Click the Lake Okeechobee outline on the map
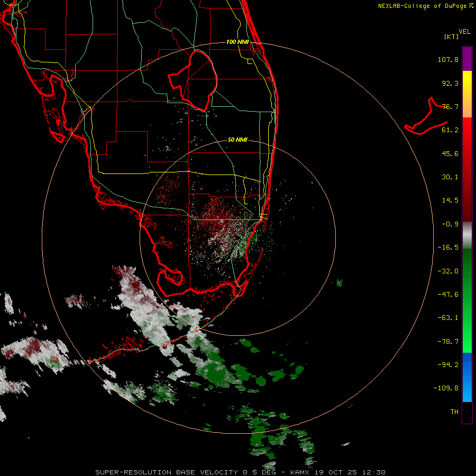Image resolution: width=476 pixels, height=476 pixels. (193, 80)
